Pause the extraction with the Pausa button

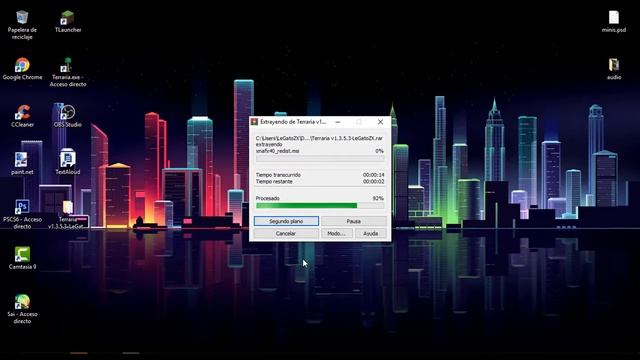coord(353,221)
